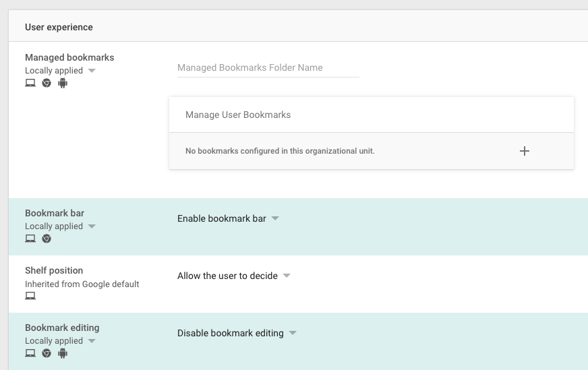588x370 pixels.
Task: Click the laptop icon under Managed bookmarks
Action: (x=30, y=84)
